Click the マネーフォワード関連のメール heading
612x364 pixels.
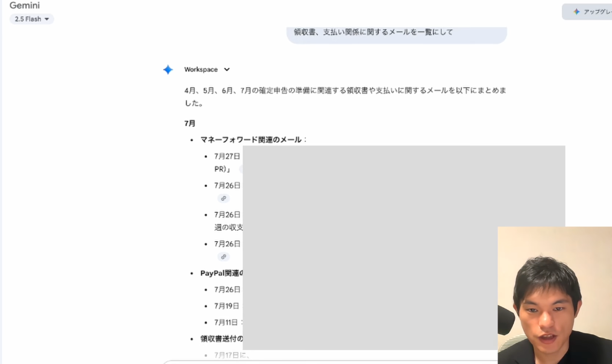[x=251, y=140]
